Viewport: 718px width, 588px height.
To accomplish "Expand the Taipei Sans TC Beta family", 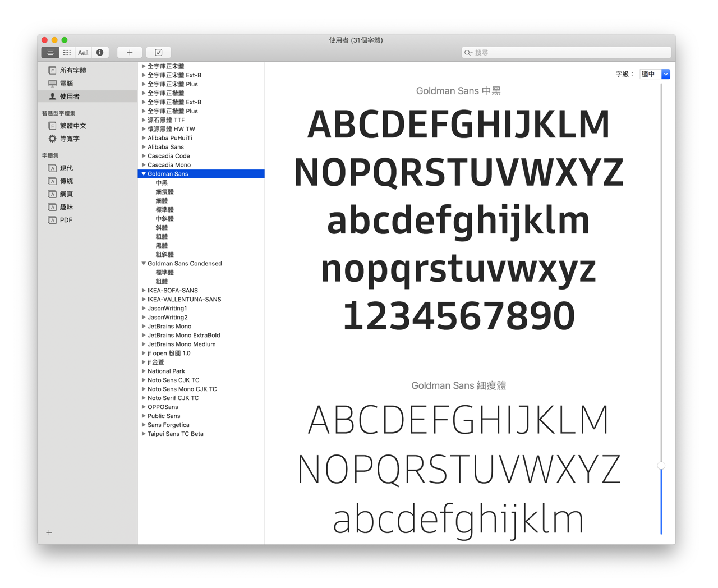I will (x=144, y=434).
